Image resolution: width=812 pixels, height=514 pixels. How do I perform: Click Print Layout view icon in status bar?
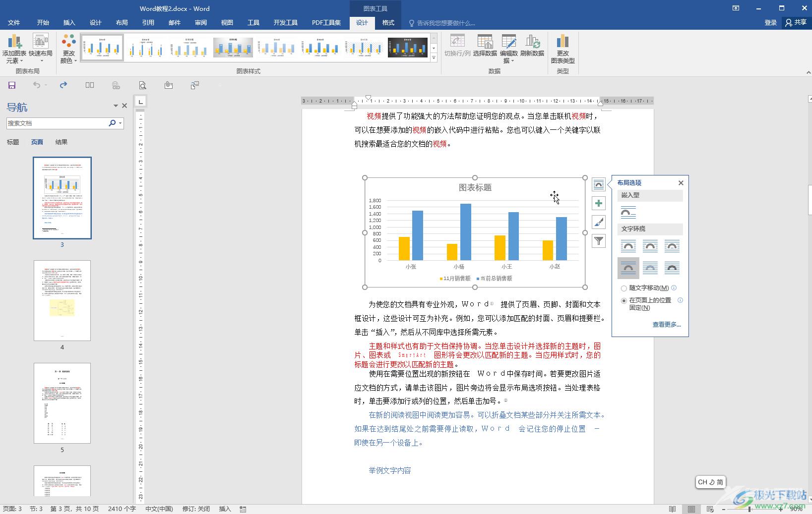click(691, 509)
